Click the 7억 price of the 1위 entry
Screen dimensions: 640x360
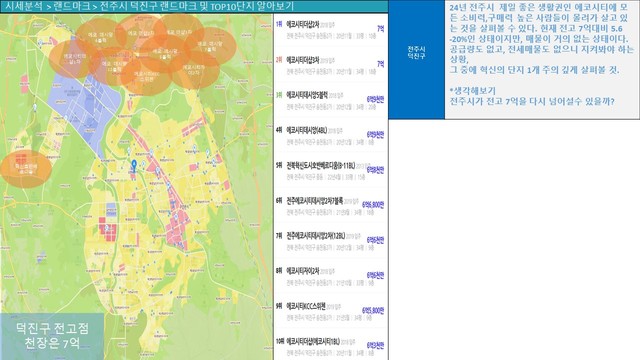pos(380,29)
